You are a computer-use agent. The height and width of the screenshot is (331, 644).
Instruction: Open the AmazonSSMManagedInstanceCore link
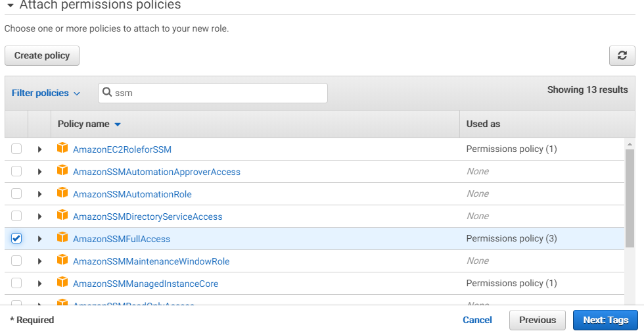pyautogui.click(x=145, y=284)
